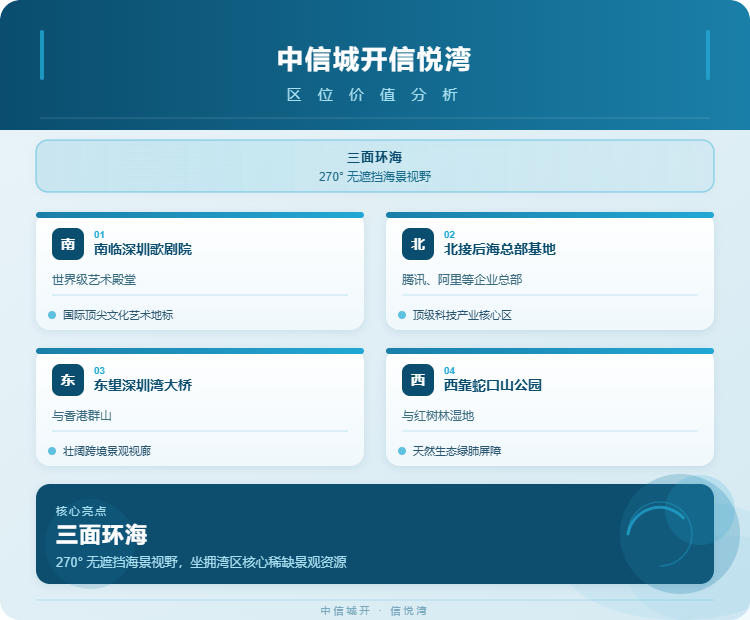Click the text 与香港群山
The height and width of the screenshot is (620, 750).
pyautogui.click(x=82, y=415)
